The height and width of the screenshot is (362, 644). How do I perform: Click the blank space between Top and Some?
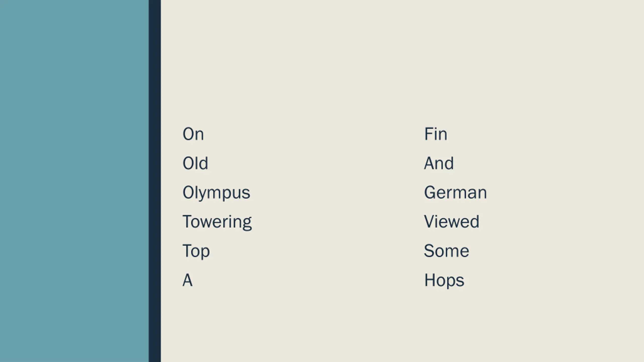click(317, 251)
